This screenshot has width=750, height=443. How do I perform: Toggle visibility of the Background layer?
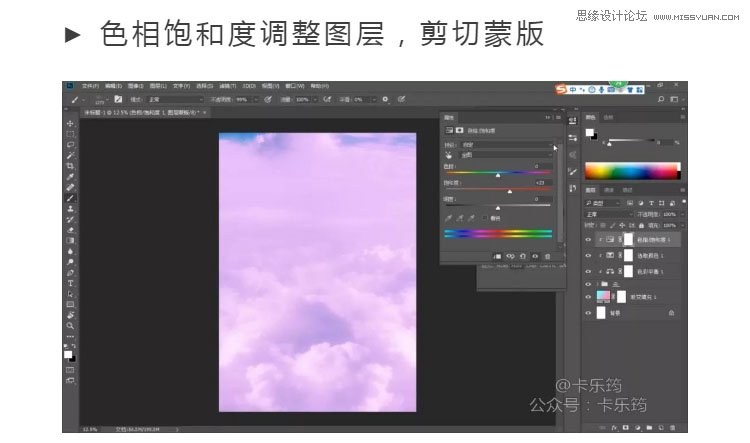click(x=588, y=313)
